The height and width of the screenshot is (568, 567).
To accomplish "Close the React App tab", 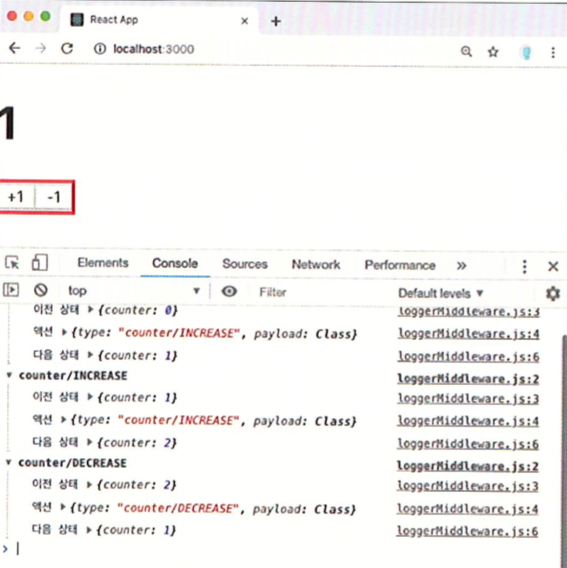I will pos(245,21).
